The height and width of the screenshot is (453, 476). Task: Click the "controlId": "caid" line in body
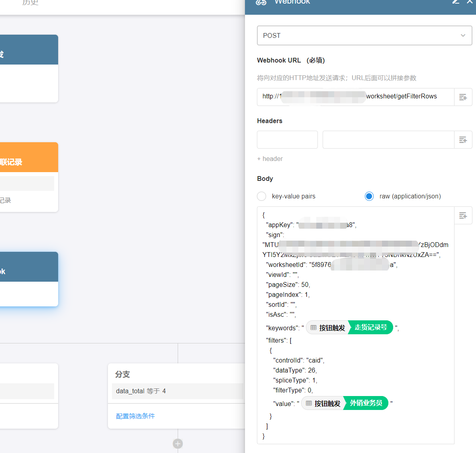(x=299, y=360)
